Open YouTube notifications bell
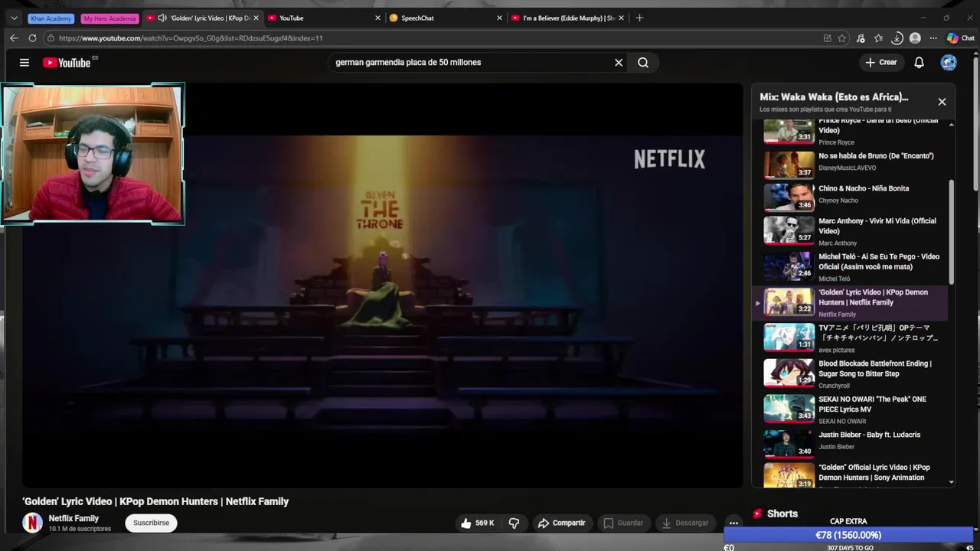980x551 pixels. coord(919,63)
